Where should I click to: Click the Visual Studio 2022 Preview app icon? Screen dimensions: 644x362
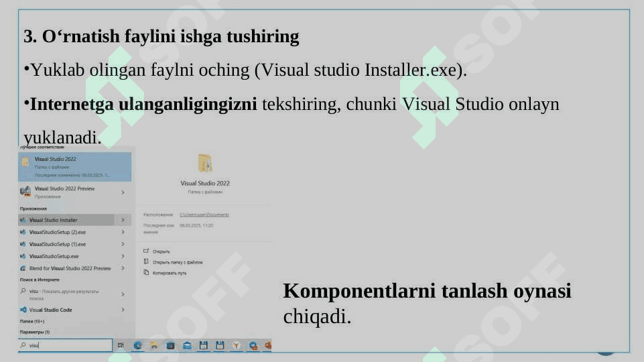pos(25,191)
